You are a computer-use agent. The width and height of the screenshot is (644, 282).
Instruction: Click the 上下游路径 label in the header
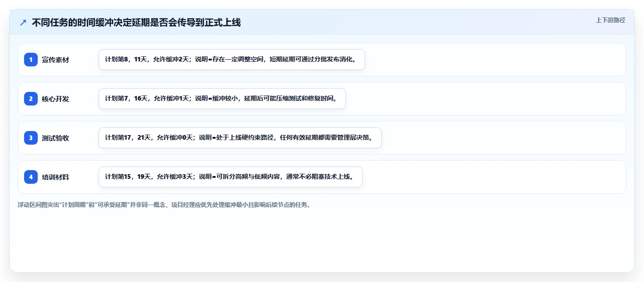pos(610,20)
